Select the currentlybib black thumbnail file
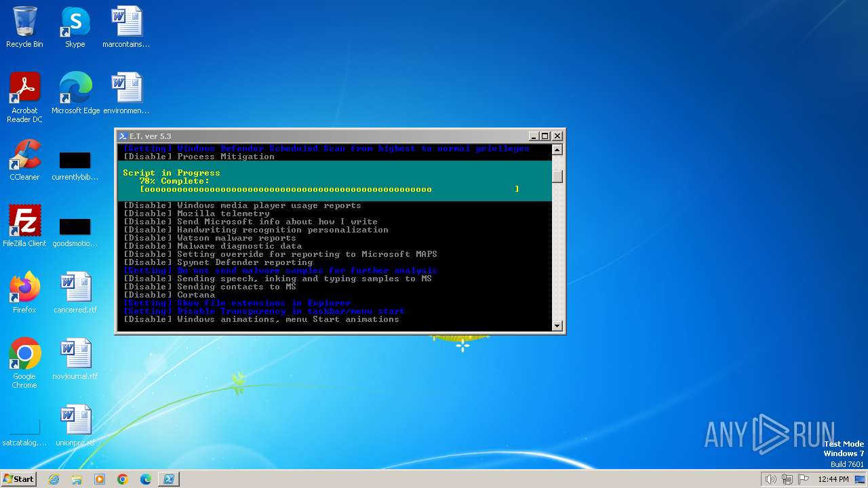Screen dimensions: 868x488 coord(75,166)
